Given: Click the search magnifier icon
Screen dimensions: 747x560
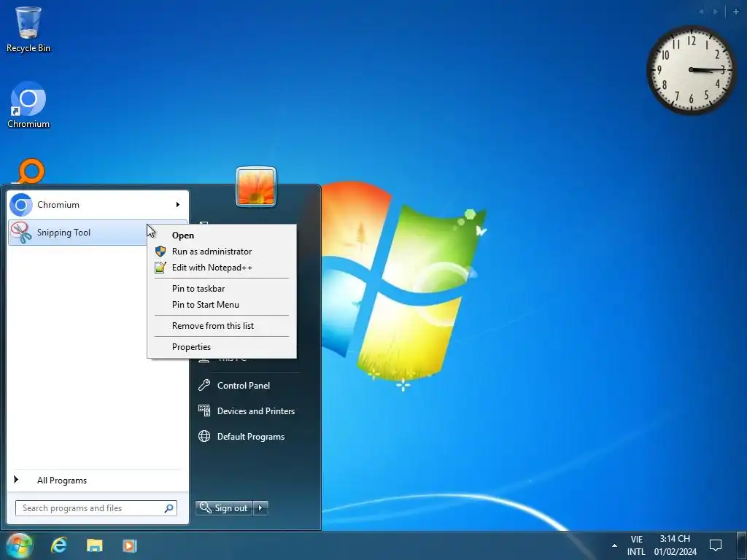Looking at the screenshot, I should [169, 508].
